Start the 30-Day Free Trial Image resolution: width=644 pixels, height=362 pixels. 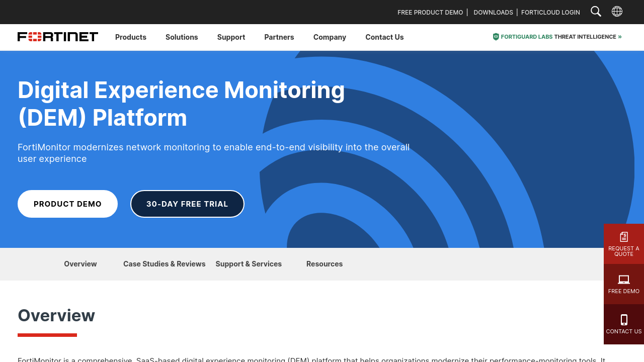point(187,204)
